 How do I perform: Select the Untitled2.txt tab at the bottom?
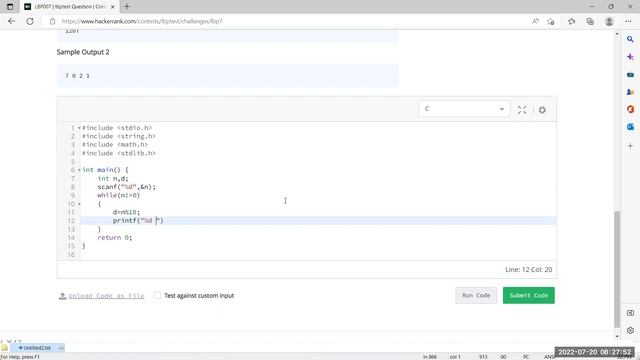pyautogui.click(x=37, y=348)
